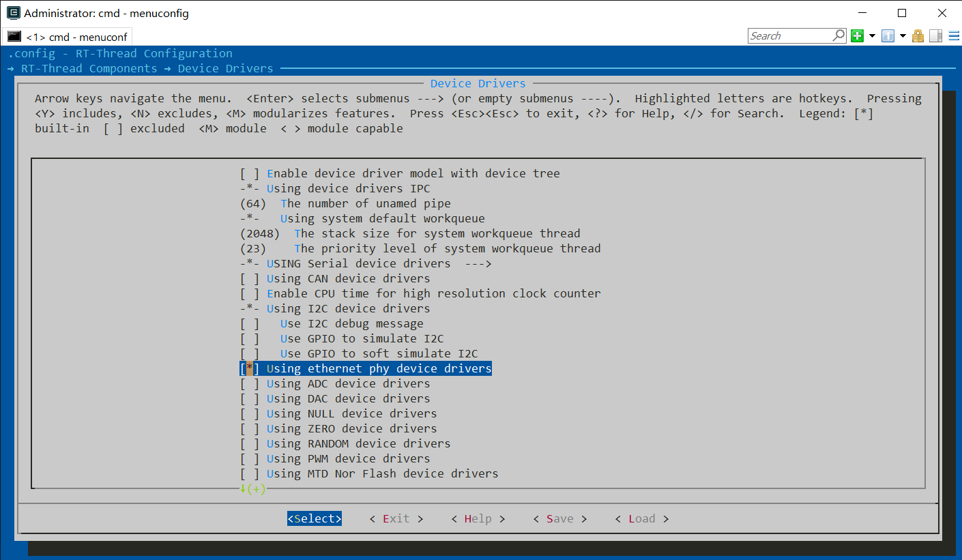
Task: Click the green scroll-down (+) indicator
Action: pyautogui.click(x=253, y=488)
